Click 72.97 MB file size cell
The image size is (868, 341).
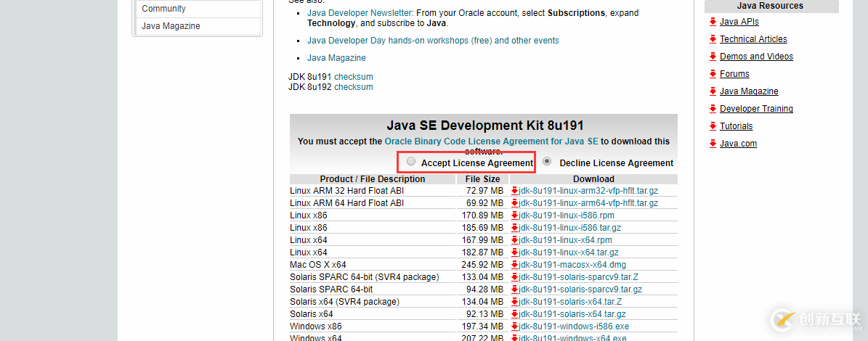[483, 191]
